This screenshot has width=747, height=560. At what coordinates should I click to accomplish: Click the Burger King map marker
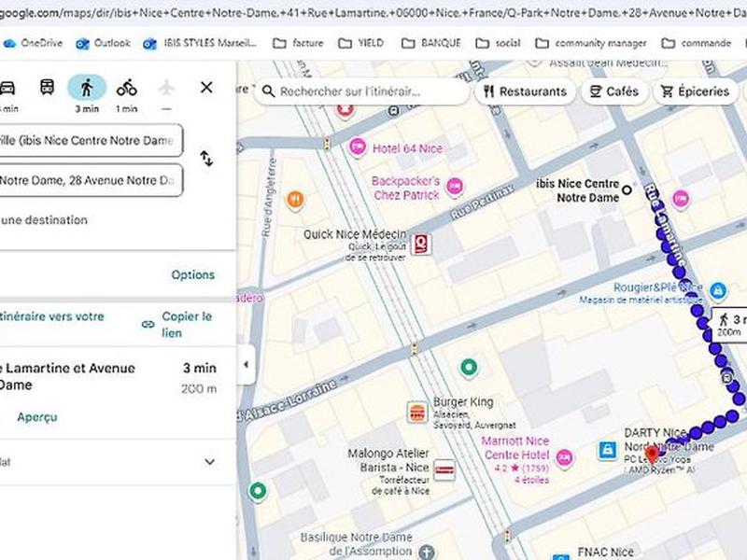[x=417, y=413]
